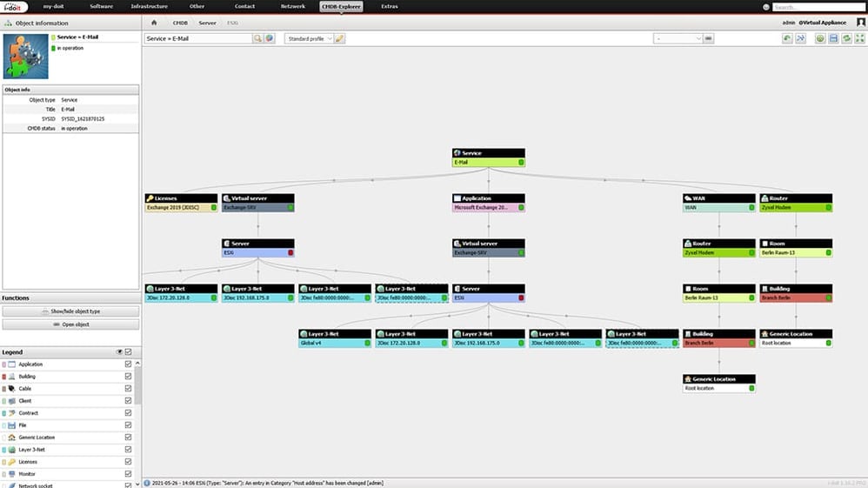Select the Layer 3-Net Global v4 node
This screenshot has height=488, width=868.
coord(335,338)
